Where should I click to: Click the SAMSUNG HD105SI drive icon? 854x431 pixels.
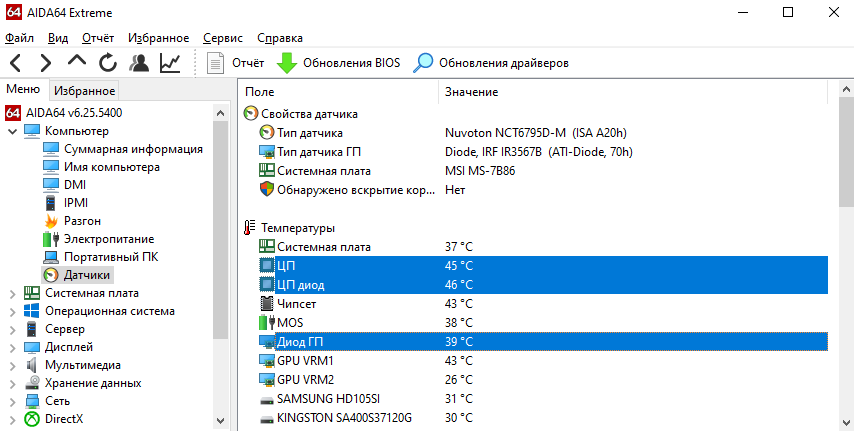coord(266,400)
